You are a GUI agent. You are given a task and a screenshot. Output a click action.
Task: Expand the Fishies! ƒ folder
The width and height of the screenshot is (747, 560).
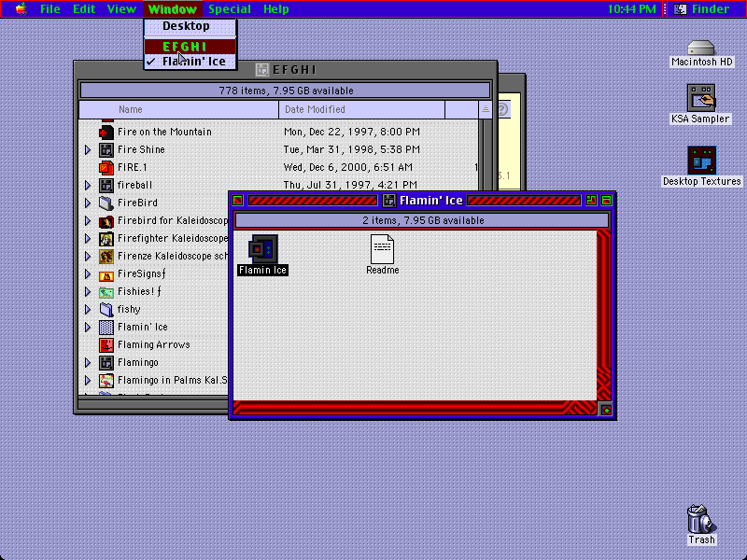coord(88,291)
